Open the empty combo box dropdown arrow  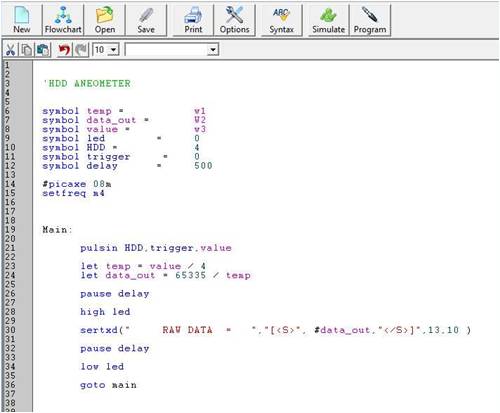coord(212,50)
